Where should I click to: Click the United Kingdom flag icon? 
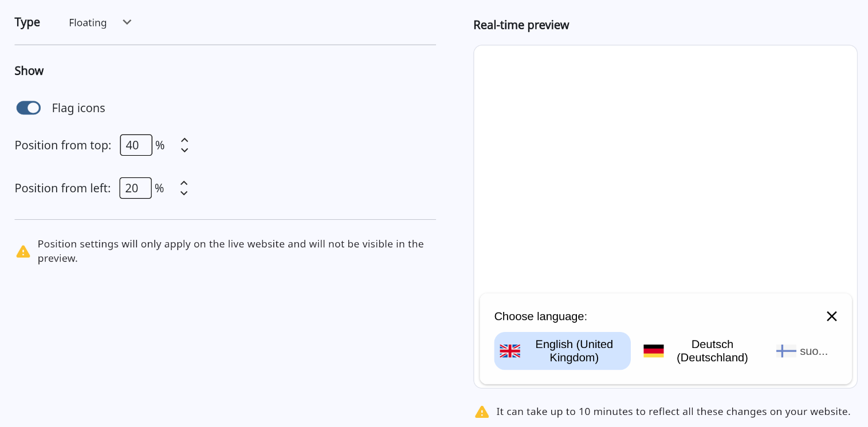pos(510,351)
